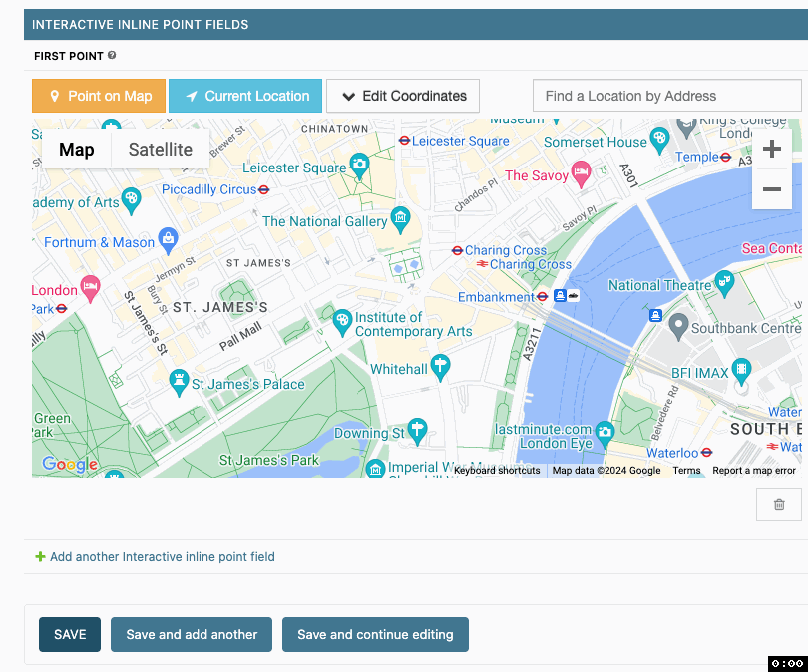The width and height of the screenshot is (808, 672).
Task: Click the pink hotel marker beside London label
Action: click(90, 288)
